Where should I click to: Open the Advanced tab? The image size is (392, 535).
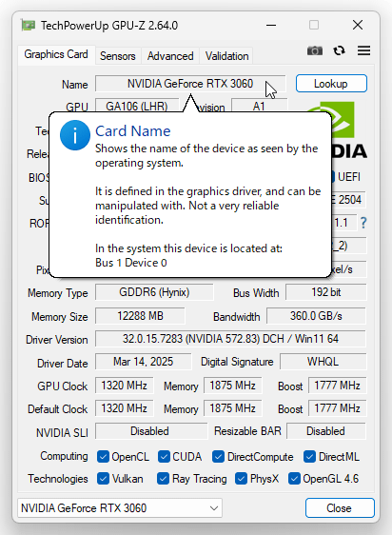pyautogui.click(x=170, y=56)
